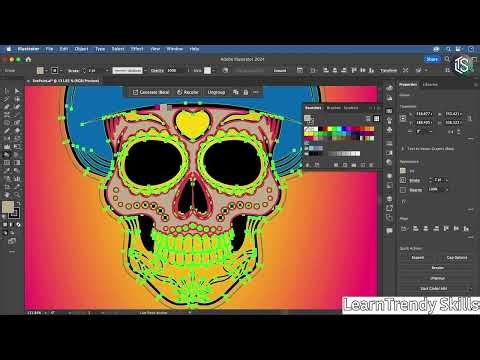Click the Comments speech-bubble icon in the dock
The width and height of the screenshot is (480, 360).
point(389,231)
